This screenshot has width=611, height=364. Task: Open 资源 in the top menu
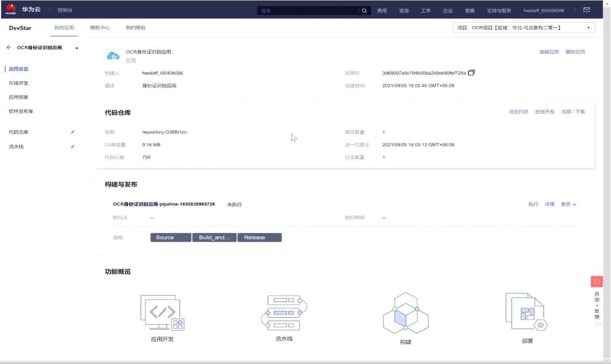[404, 11]
